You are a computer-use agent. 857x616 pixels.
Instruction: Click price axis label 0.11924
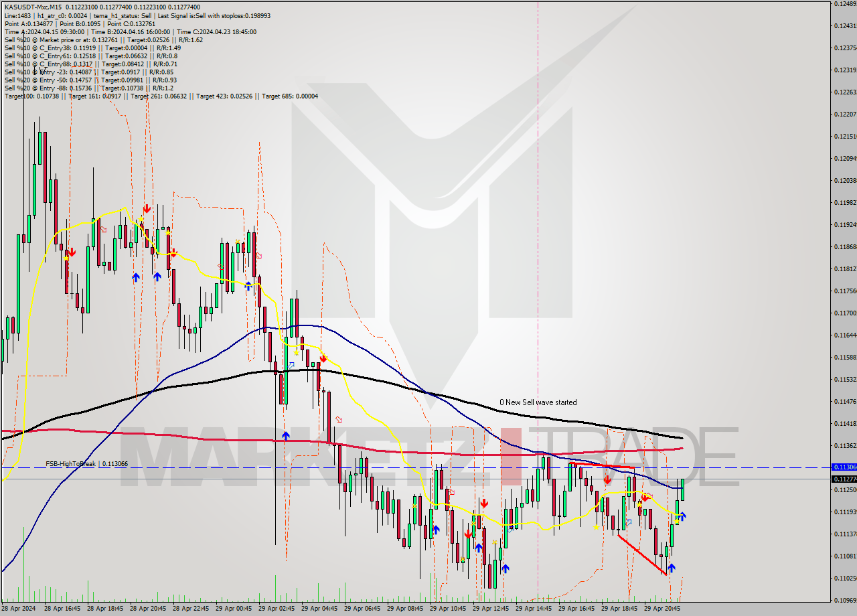click(844, 224)
